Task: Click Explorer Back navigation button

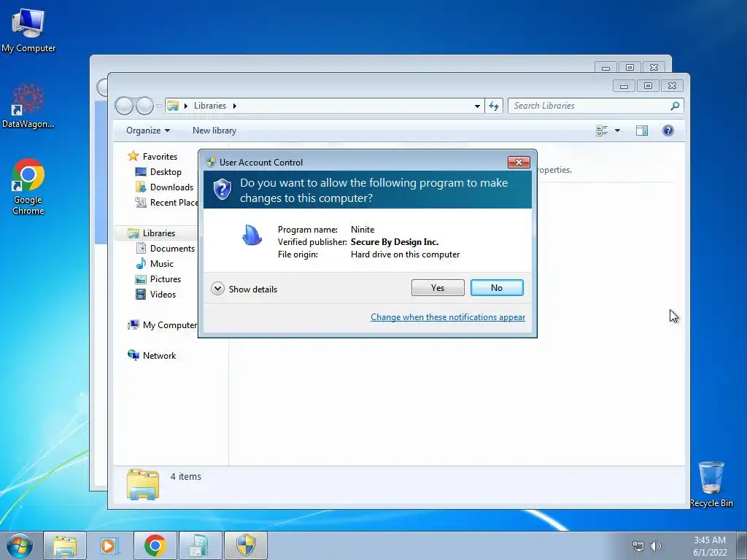Action: tap(124, 106)
